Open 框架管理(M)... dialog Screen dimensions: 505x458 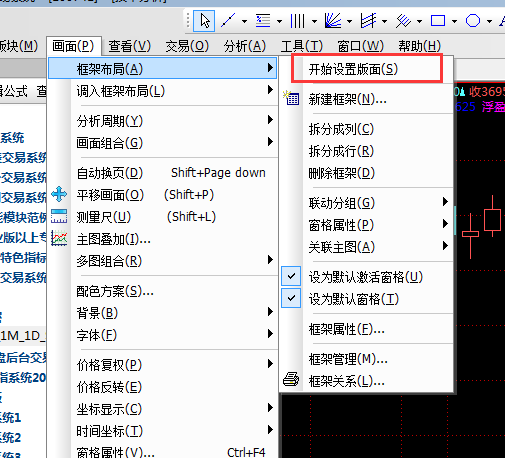(367, 359)
